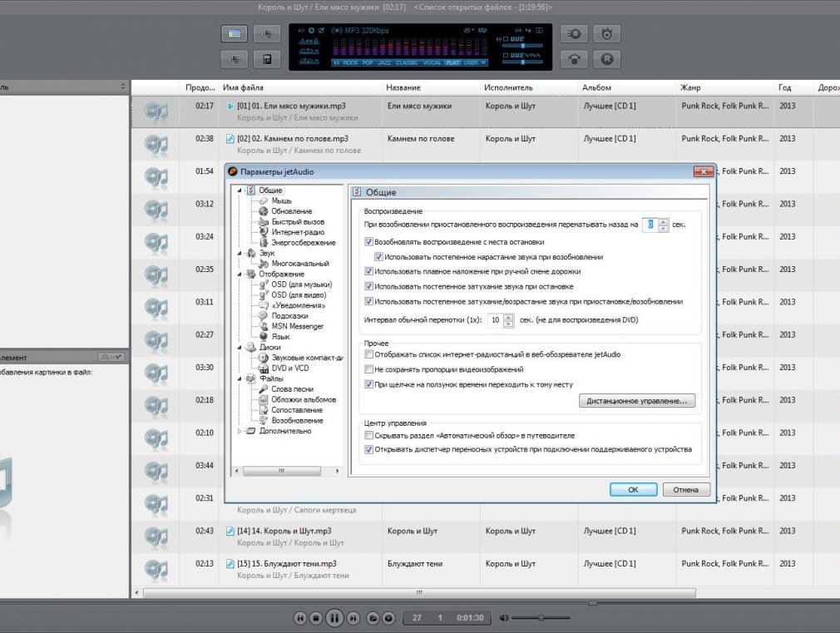Open the Обложки альбомов settings
Screen dimensions: 840x633
pyautogui.click(x=304, y=399)
